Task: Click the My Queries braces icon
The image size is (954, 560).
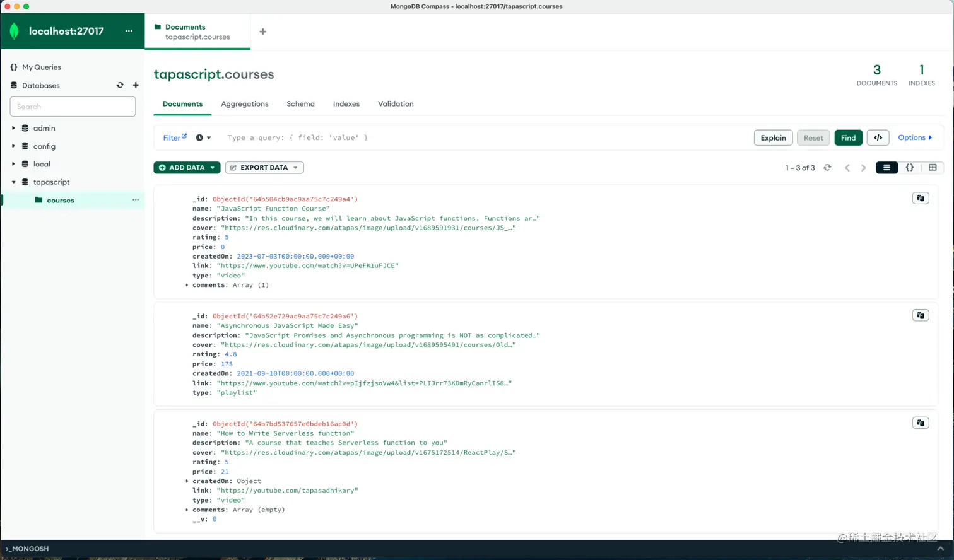Action: (14, 67)
